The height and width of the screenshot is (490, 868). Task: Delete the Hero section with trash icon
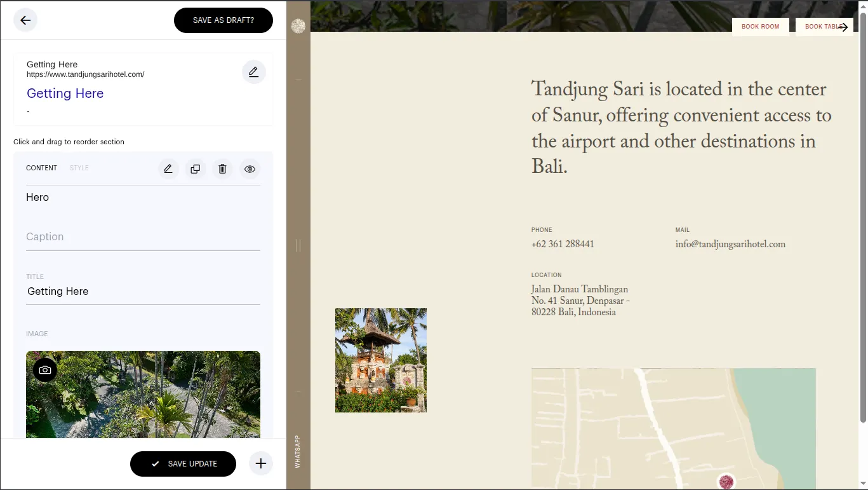coord(222,169)
